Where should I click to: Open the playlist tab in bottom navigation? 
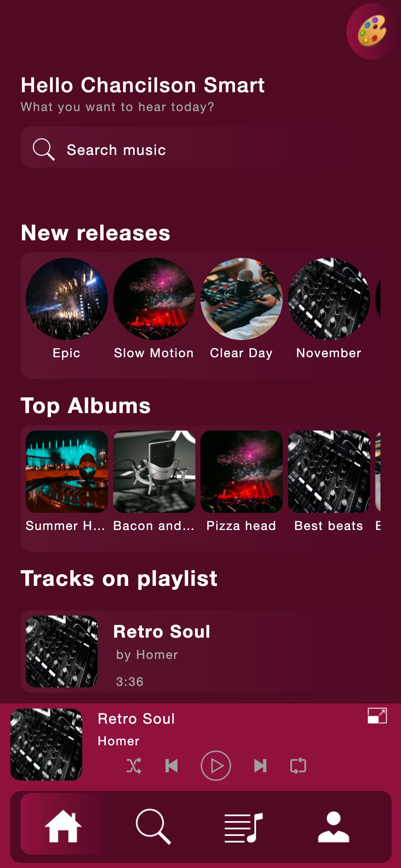click(243, 827)
